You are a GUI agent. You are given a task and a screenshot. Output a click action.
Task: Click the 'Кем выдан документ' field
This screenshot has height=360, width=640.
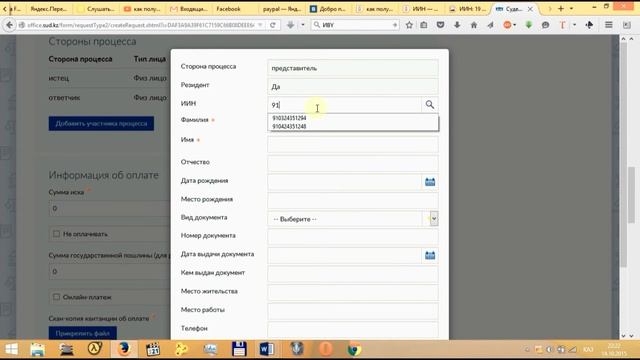(353, 273)
